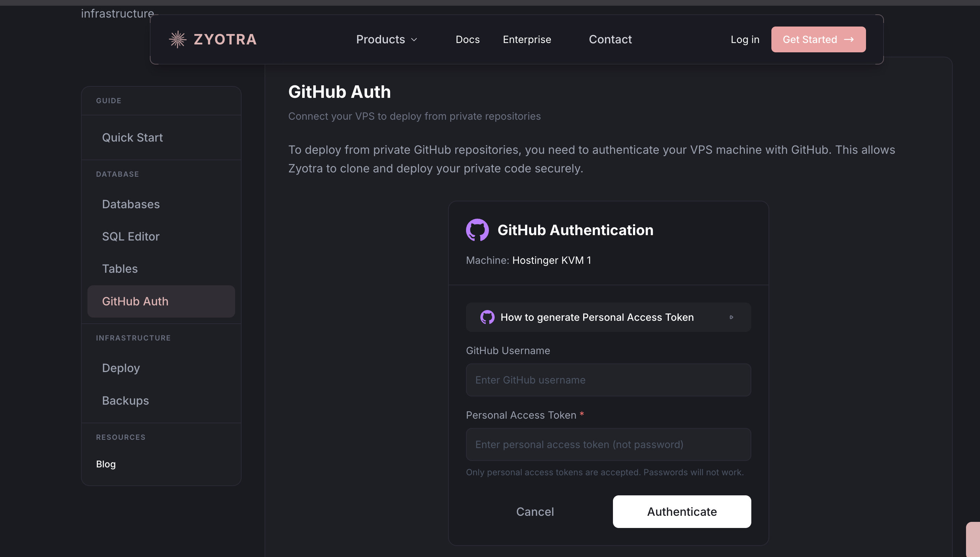Open the Backups page under Infrastructure
980x557 pixels.
[125, 400]
